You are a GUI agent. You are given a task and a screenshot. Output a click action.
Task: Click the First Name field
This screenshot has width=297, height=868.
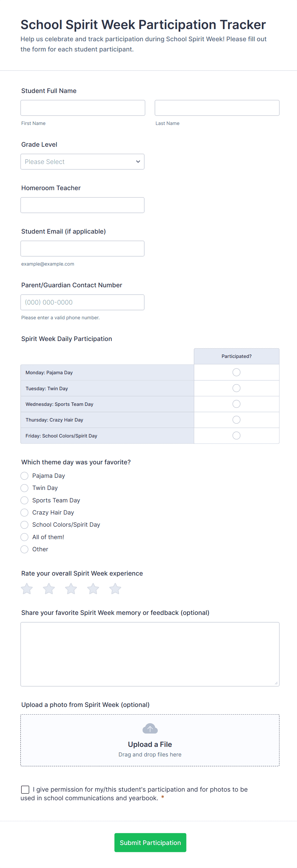coord(83,108)
